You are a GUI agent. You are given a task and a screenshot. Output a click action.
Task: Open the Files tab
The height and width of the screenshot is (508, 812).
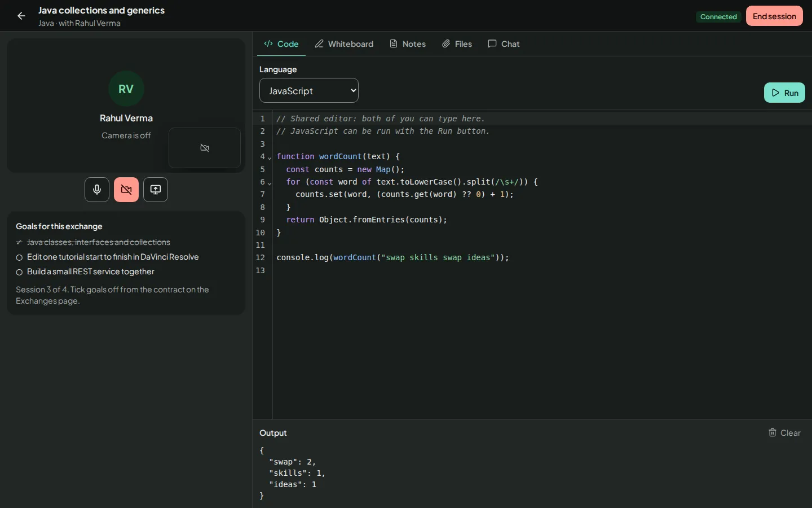[x=457, y=44]
